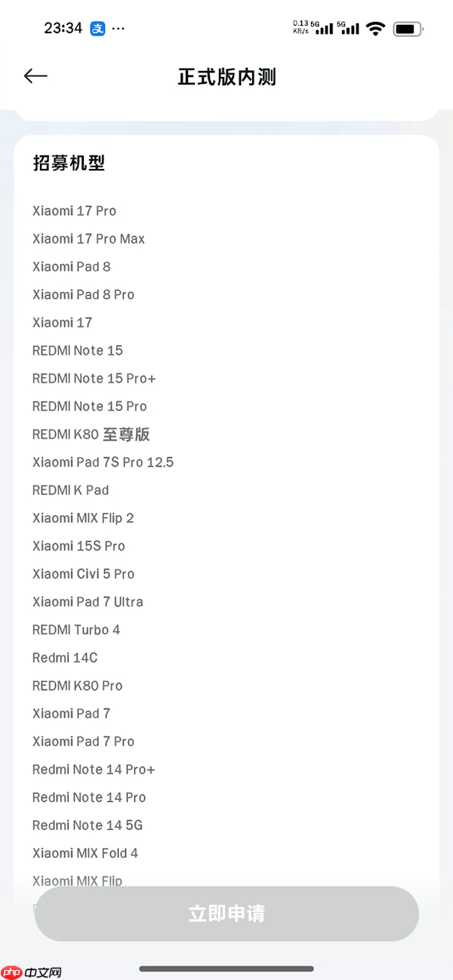Viewport: 453px width, 980px height.
Task: Tap the Wi-Fi status icon
Action: point(375,27)
